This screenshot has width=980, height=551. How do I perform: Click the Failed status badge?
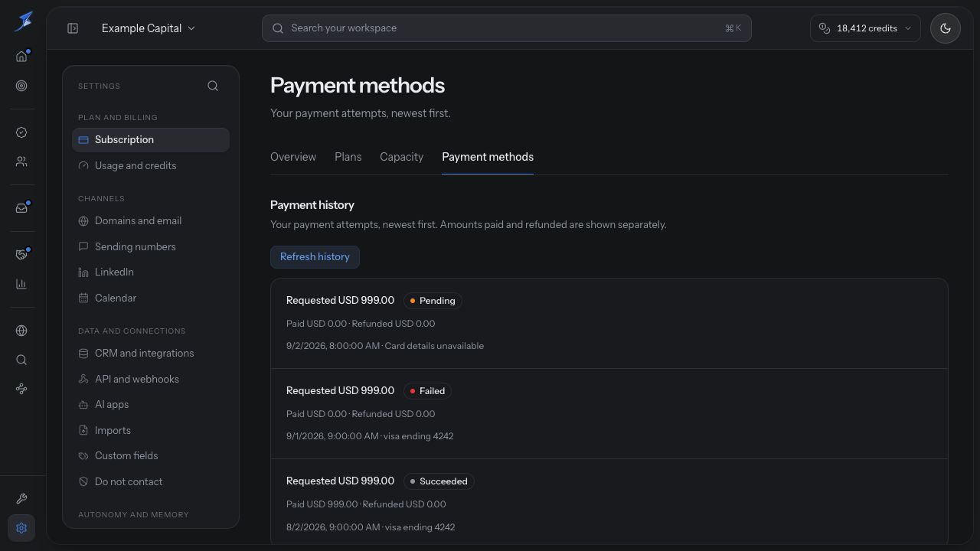(427, 391)
